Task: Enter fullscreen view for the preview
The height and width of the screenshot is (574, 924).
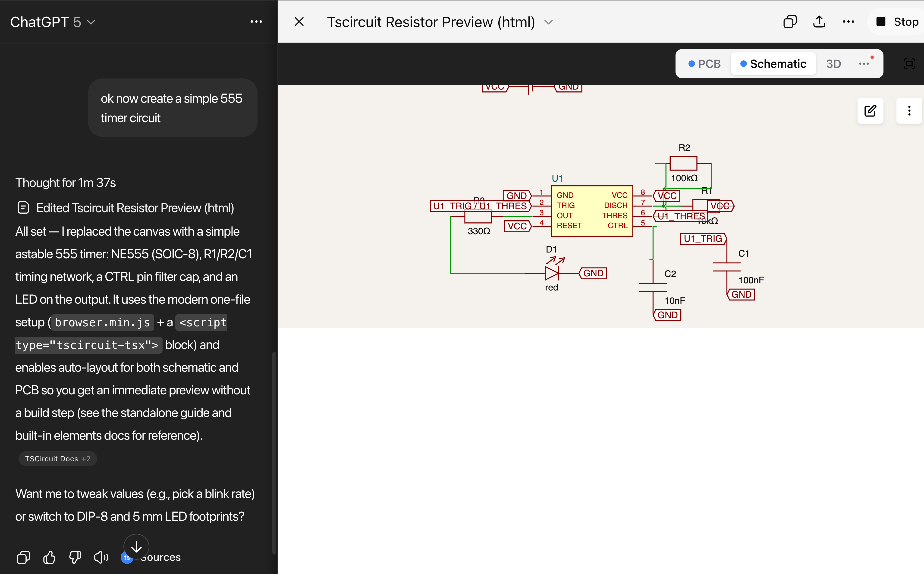Action: tap(909, 64)
